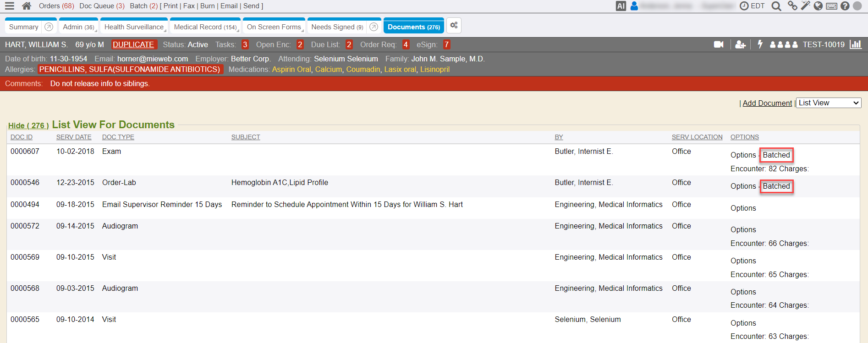The height and width of the screenshot is (343, 868).
Task: Open the tab settings gears icon
Action: pos(454,26)
